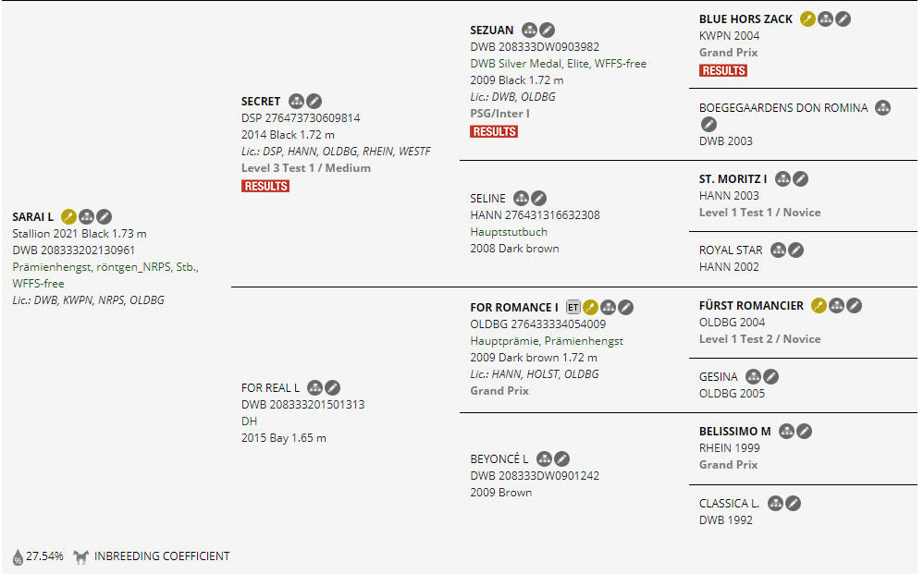Click the yellow semen icon for FÜRST ROMANCIER
Image resolution: width=924 pixels, height=574 pixels.
pos(819,305)
